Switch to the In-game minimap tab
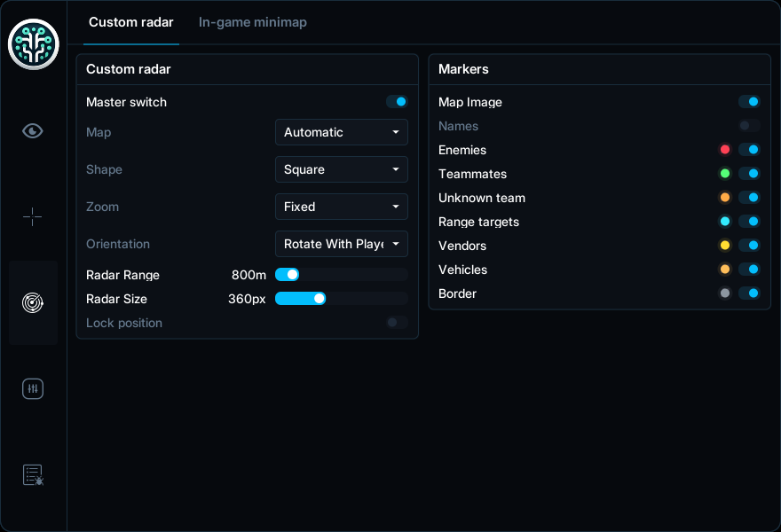This screenshot has width=781, height=532. point(253,22)
